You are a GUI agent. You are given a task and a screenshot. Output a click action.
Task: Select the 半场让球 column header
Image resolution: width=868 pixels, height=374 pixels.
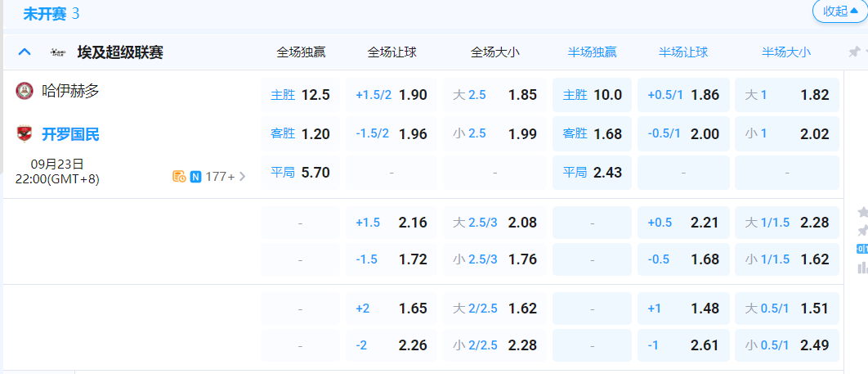coord(683,52)
